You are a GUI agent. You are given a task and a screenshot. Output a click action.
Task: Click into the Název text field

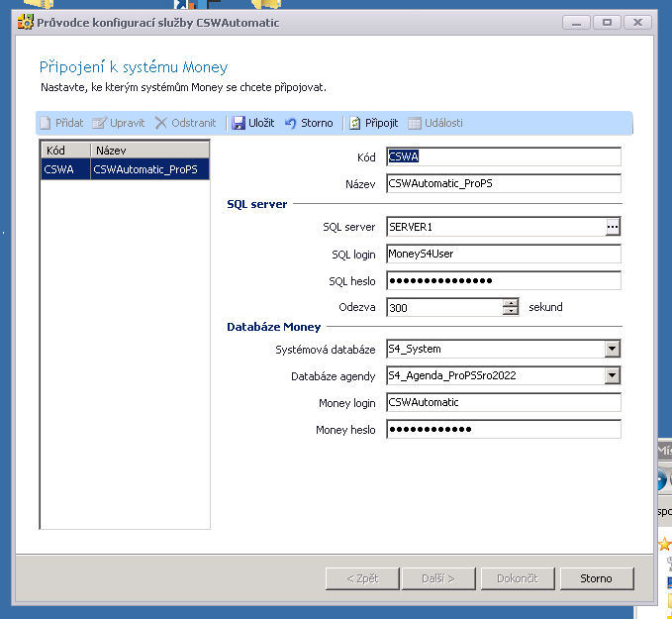(x=503, y=183)
